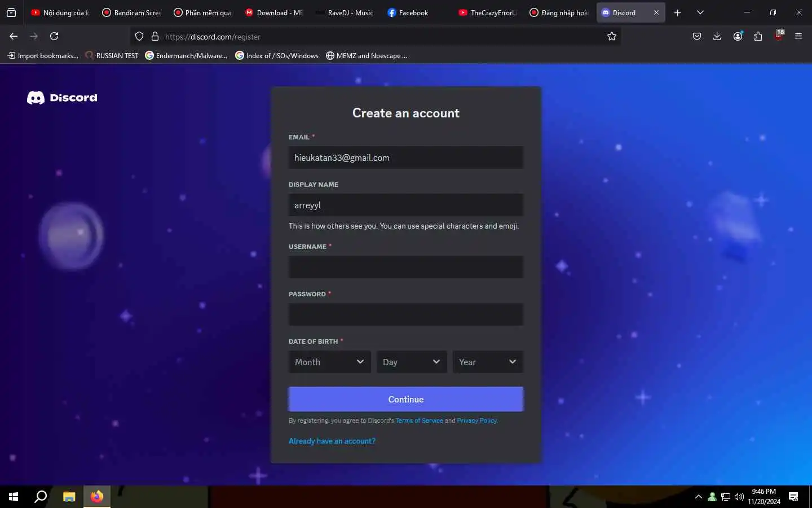Image resolution: width=812 pixels, height=508 pixels.
Task: Expand the Year dropdown
Action: click(x=488, y=362)
